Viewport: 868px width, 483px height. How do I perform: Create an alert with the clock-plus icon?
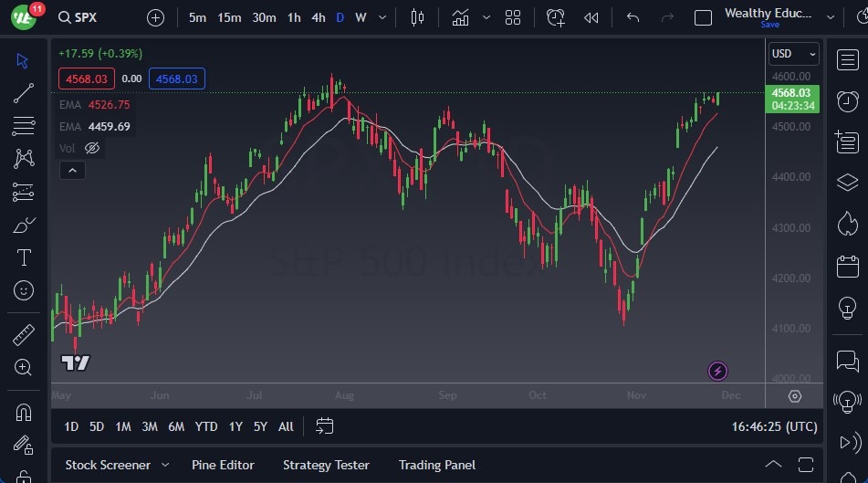click(x=555, y=17)
